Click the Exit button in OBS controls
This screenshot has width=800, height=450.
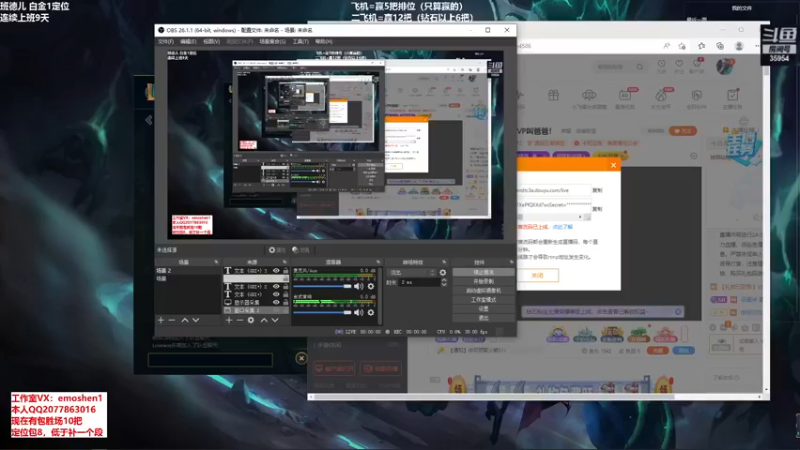pyautogui.click(x=483, y=318)
